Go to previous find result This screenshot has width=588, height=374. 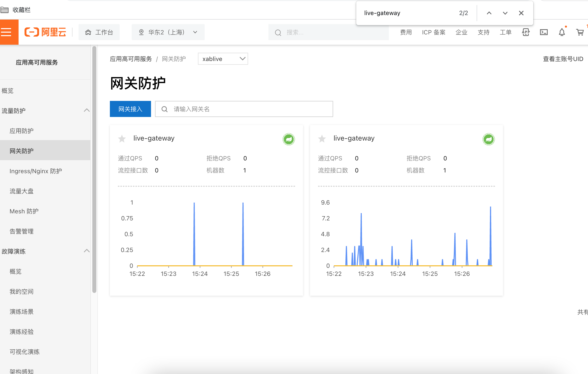[489, 13]
